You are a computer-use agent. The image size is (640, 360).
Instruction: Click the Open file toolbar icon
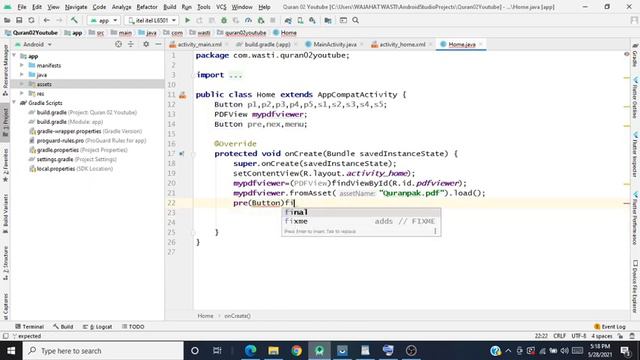7,20
